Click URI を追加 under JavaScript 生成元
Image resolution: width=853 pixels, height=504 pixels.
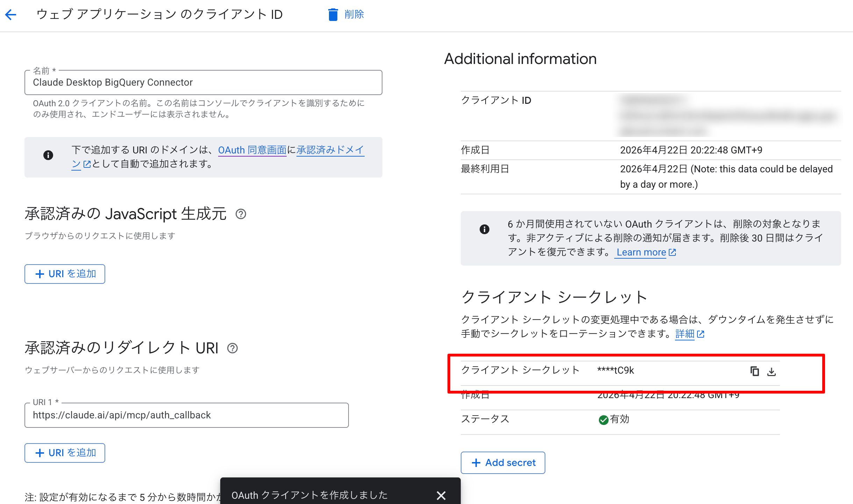[65, 274]
